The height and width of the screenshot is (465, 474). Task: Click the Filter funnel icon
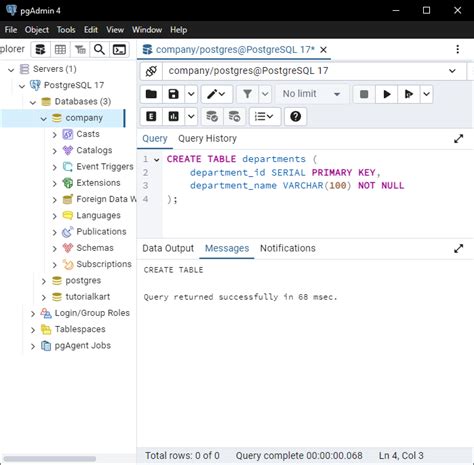[247, 94]
